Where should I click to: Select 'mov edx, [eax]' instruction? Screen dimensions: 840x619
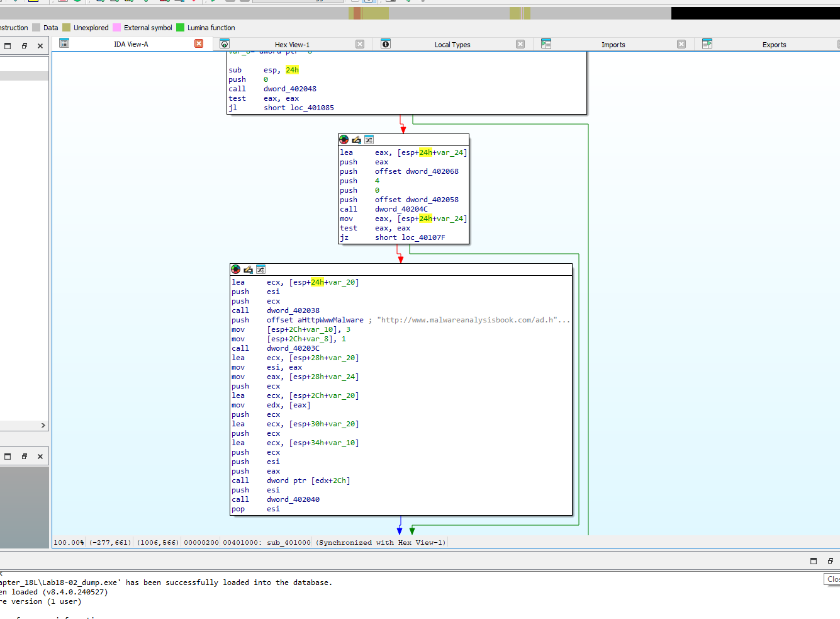[271, 405]
